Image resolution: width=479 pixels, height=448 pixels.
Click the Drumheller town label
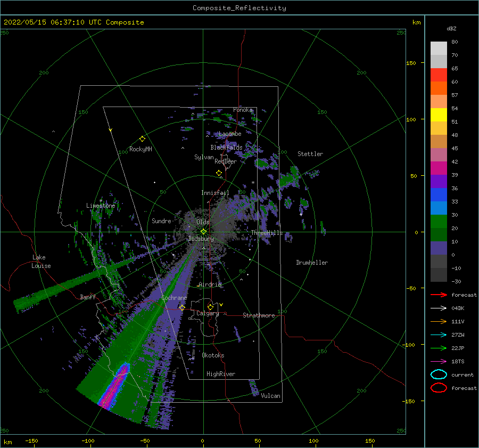[x=312, y=263]
